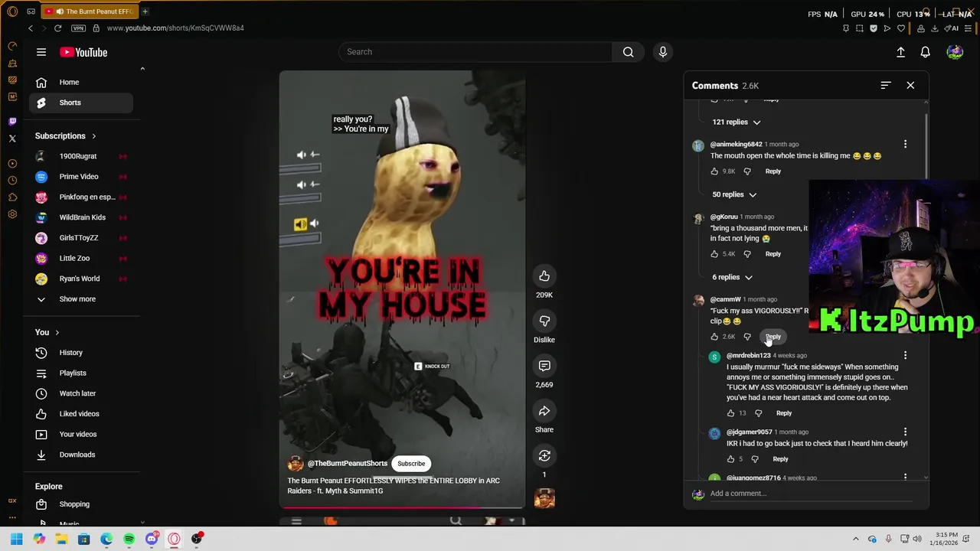Expand the 6 replies thread
Image resolution: width=980 pixels, height=551 pixels.
coord(732,277)
